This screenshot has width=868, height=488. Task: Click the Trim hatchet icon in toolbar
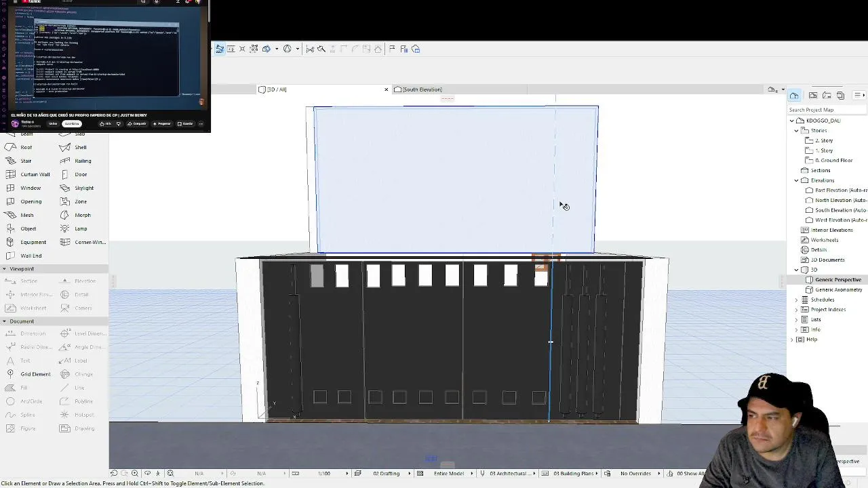coord(321,49)
